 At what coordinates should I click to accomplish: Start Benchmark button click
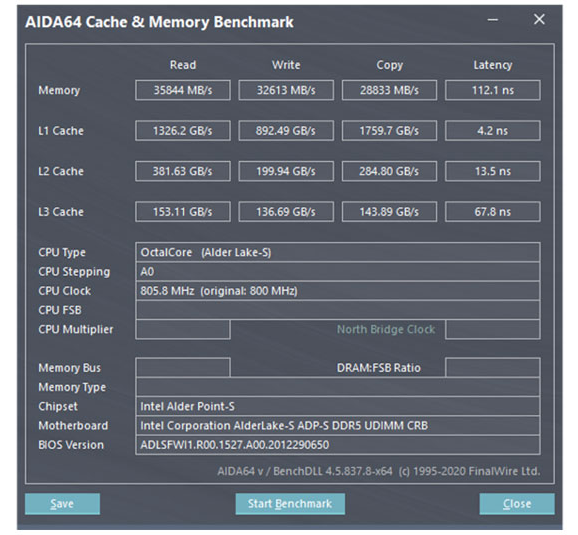point(290,504)
